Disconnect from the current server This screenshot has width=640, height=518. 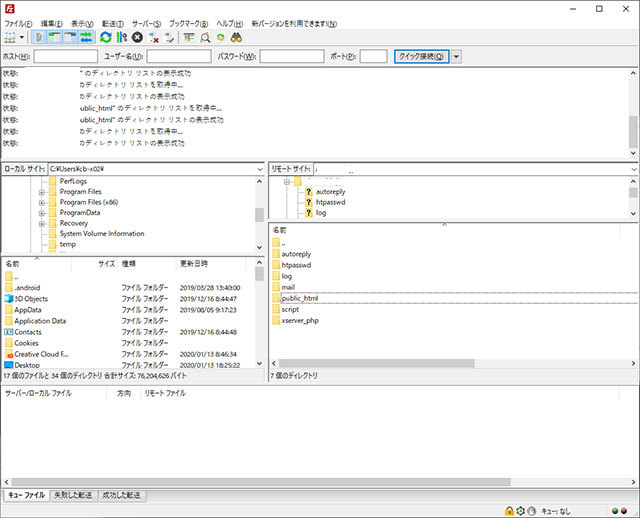point(154,38)
